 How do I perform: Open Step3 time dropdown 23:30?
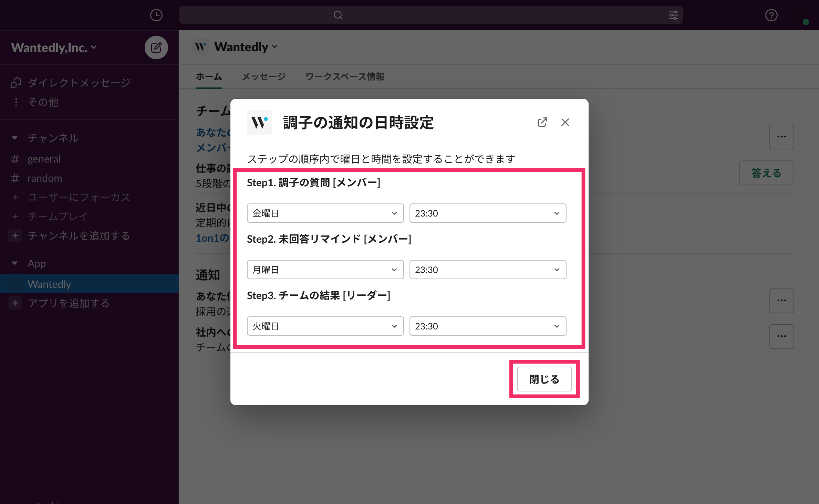tap(487, 326)
